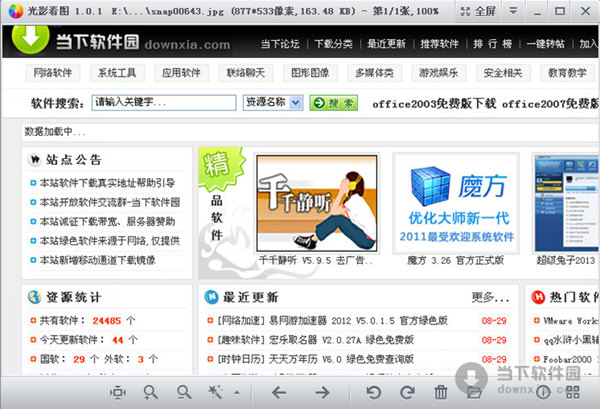Click the 全屏 fullscreen button

tap(478, 11)
